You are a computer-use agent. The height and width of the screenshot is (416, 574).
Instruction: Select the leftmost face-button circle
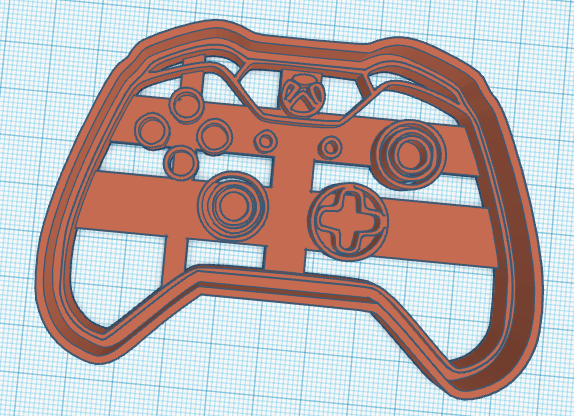pos(152,131)
